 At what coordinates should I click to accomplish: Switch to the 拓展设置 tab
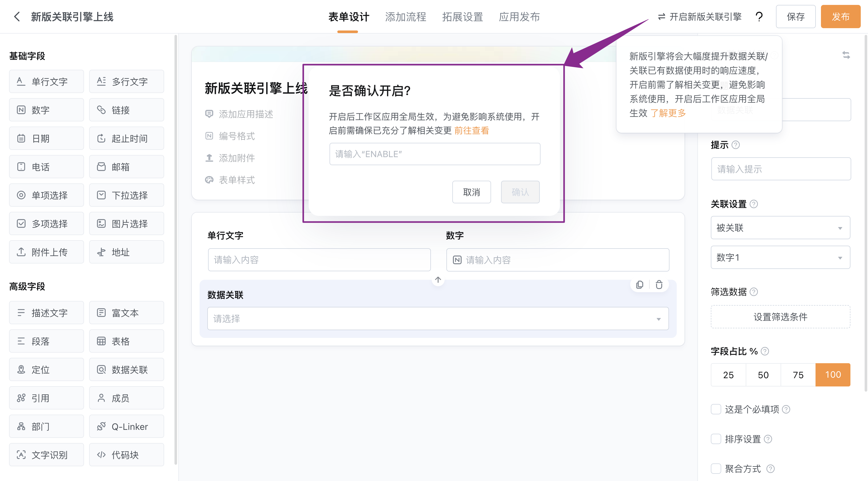click(463, 17)
